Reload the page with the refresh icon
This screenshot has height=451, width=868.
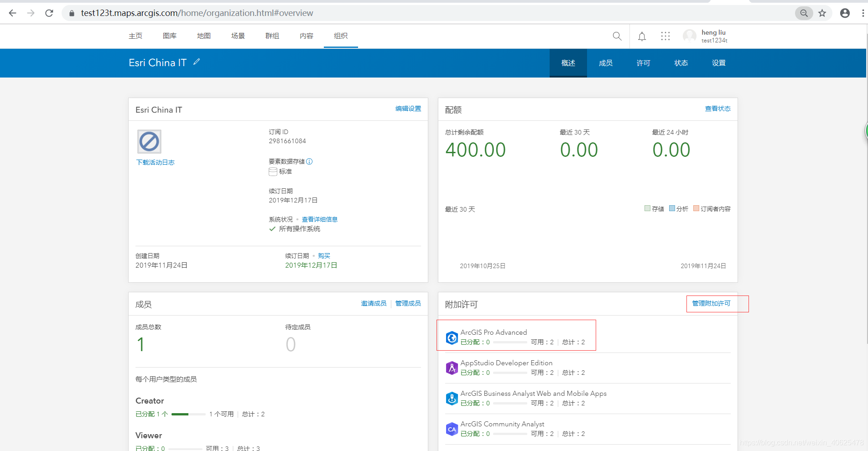pyautogui.click(x=49, y=13)
